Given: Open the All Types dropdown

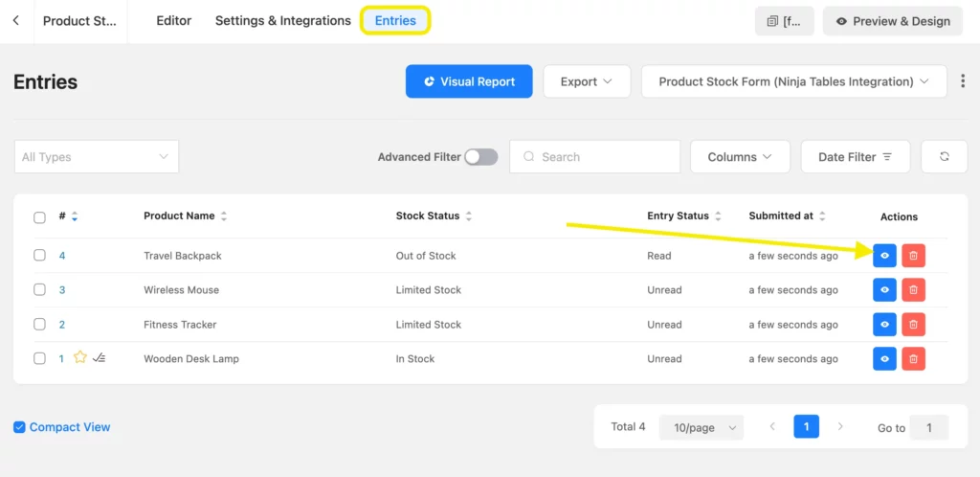Looking at the screenshot, I should 96,157.
